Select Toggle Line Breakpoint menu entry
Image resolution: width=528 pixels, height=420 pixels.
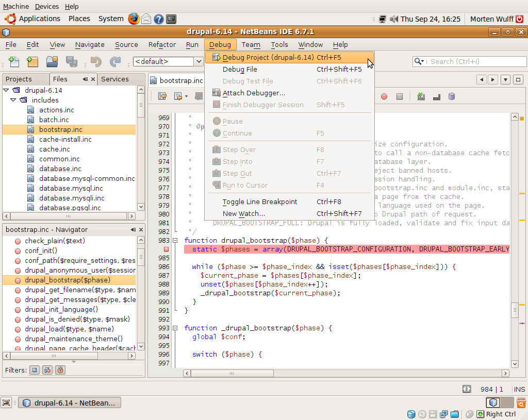[289, 201]
